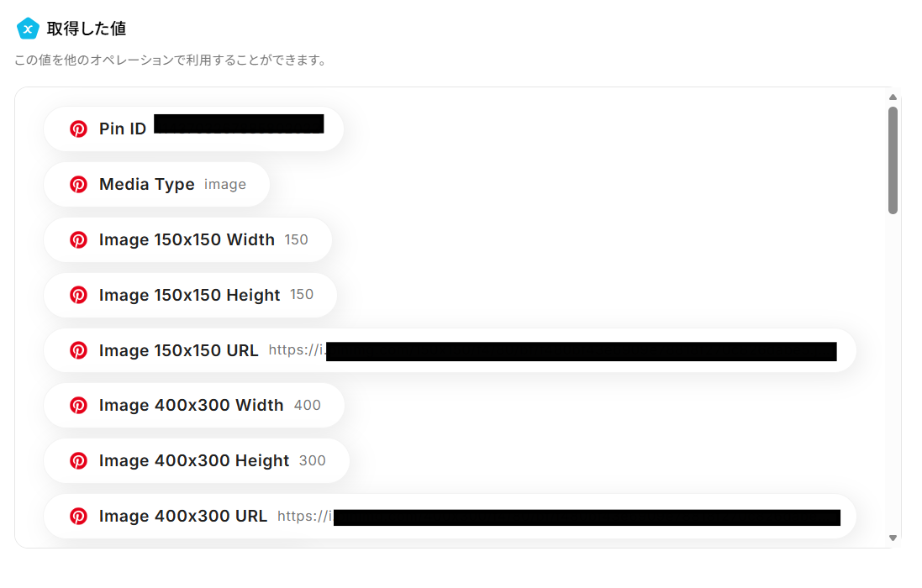Click Pinterest icon next to Image 400x300 Height
Screen dimensions: 922x588
78,460
